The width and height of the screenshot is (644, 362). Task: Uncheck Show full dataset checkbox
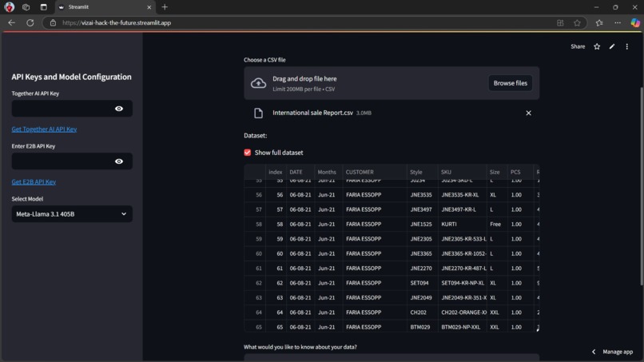point(247,153)
